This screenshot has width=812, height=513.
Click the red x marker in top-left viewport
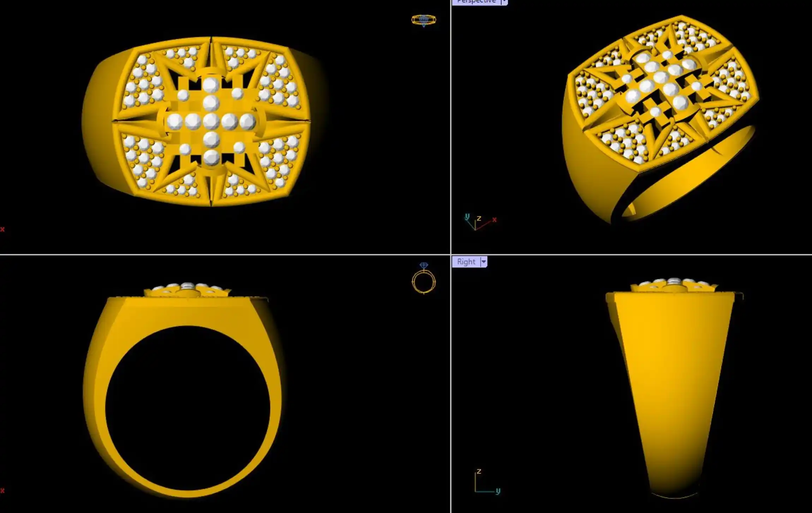tap(2, 230)
